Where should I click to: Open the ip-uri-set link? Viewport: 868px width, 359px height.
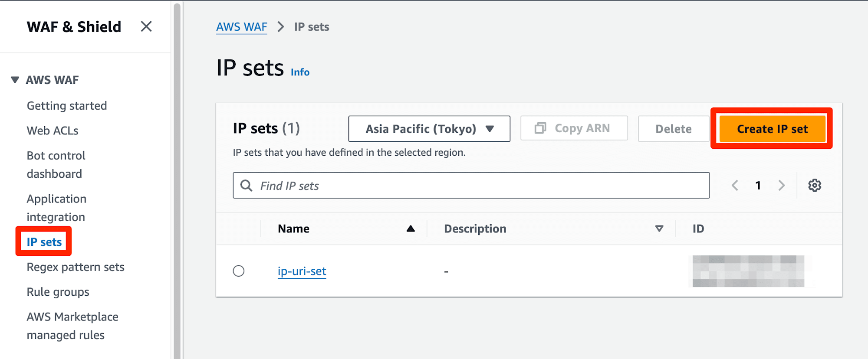[302, 271]
